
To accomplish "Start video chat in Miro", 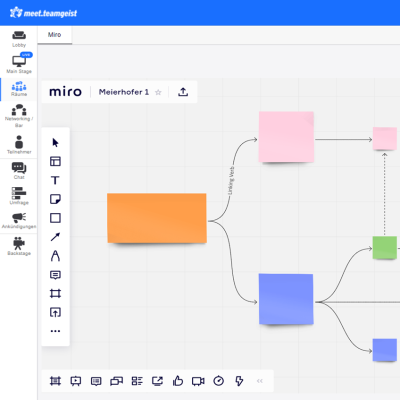I will coord(198,381).
